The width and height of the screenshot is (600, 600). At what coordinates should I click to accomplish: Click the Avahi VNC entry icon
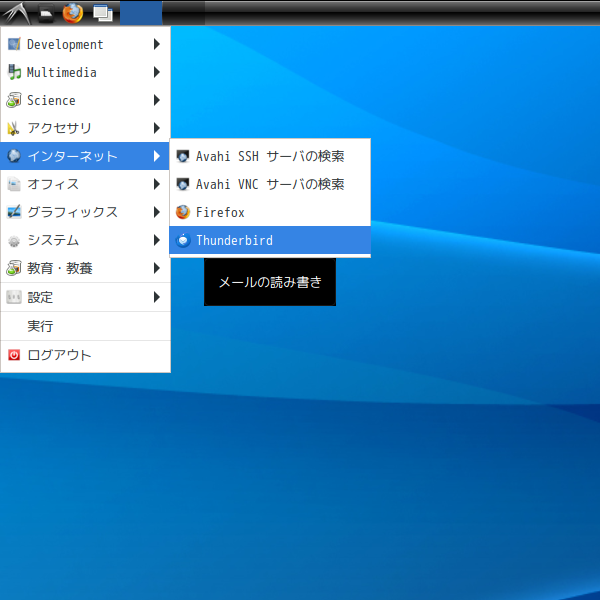[x=183, y=184]
